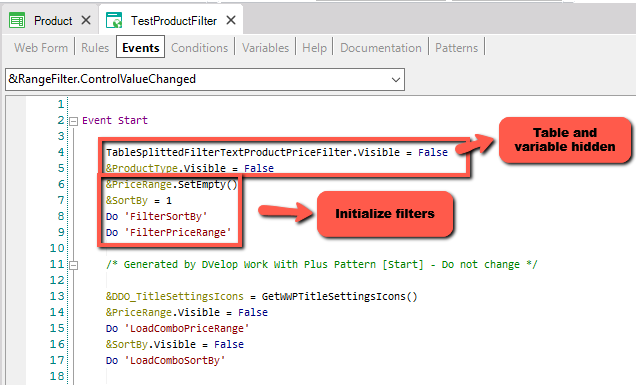Select the TestProductFilter tab
The width and height of the screenshot is (636, 385).
(x=174, y=21)
